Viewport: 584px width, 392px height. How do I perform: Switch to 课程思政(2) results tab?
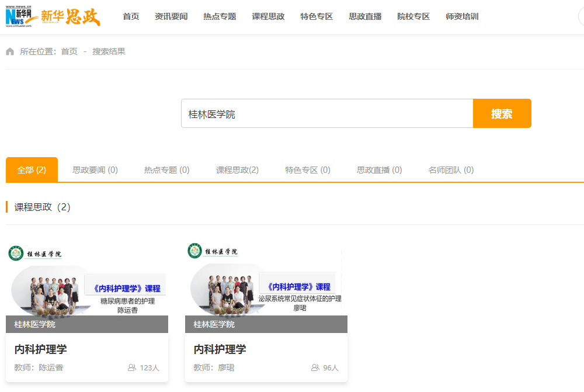[x=237, y=170]
